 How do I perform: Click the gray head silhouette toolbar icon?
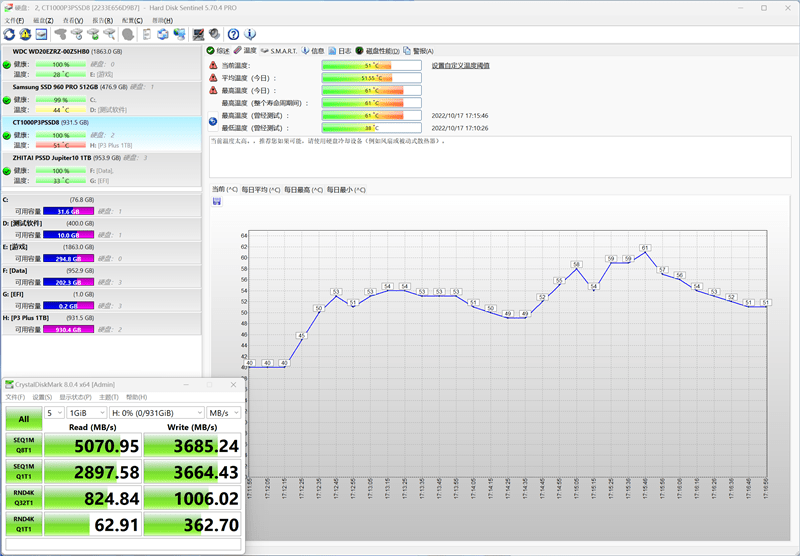pos(128,34)
